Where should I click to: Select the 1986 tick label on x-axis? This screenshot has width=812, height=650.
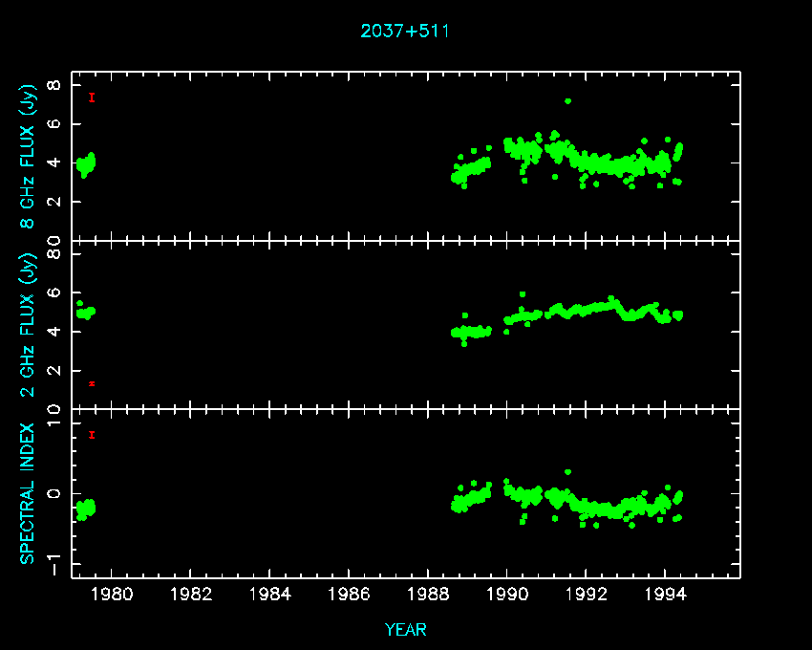click(350, 594)
